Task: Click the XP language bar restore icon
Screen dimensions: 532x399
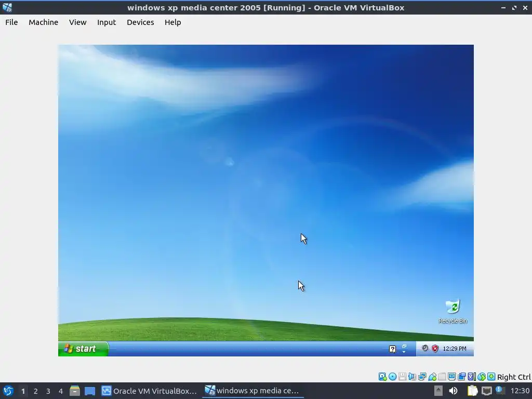Action: (x=404, y=346)
